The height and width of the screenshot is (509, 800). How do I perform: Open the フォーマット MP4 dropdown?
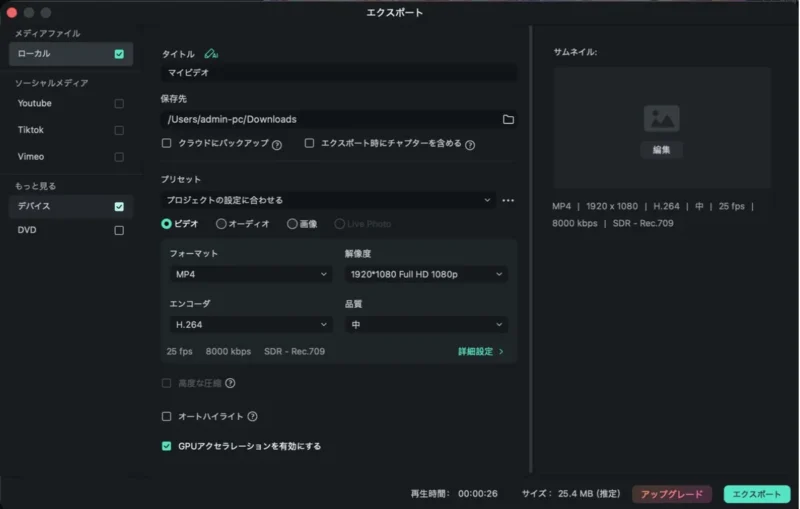pyautogui.click(x=251, y=274)
